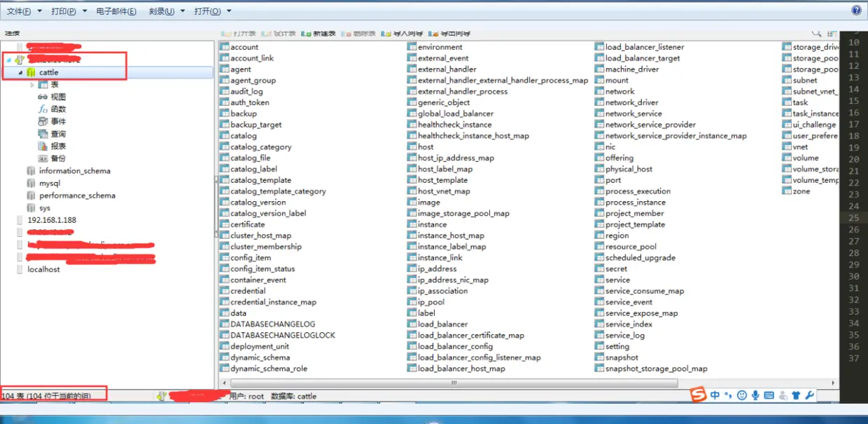The width and height of the screenshot is (868, 424).
Task: Click the 导出向导 toolbar button
Action: (x=450, y=34)
